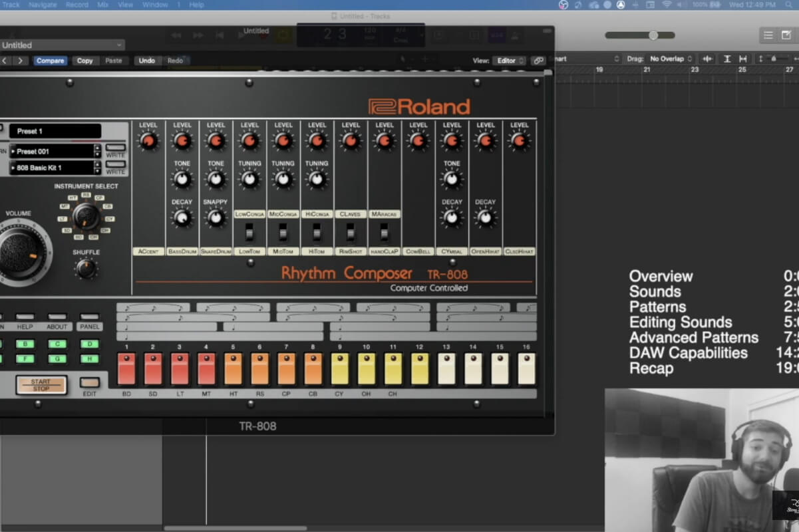
Task: Click the Redo button
Action: [175, 61]
